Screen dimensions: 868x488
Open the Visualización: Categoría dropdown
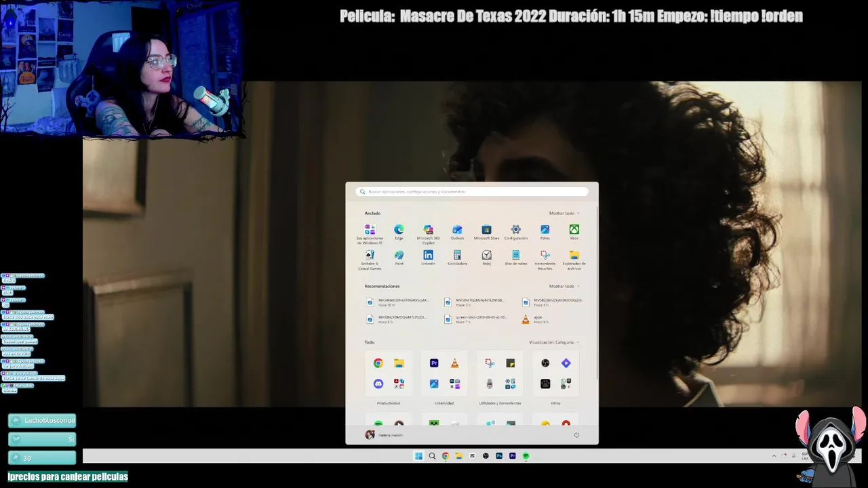(x=554, y=342)
